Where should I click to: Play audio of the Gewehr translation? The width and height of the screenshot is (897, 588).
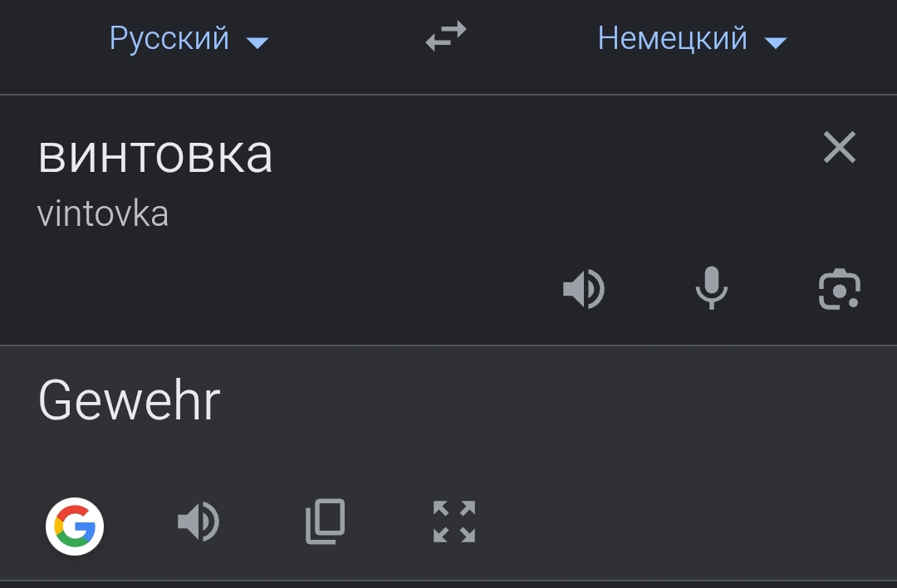point(198,522)
